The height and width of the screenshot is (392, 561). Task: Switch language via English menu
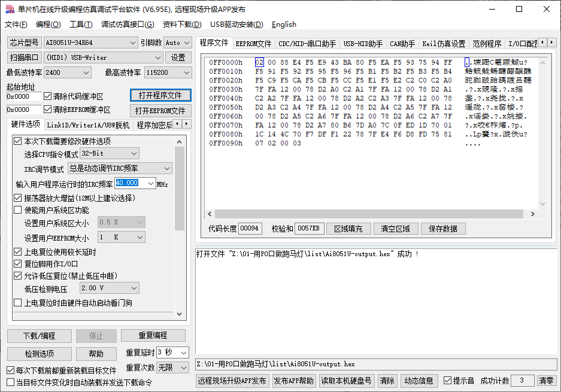click(284, 25)
